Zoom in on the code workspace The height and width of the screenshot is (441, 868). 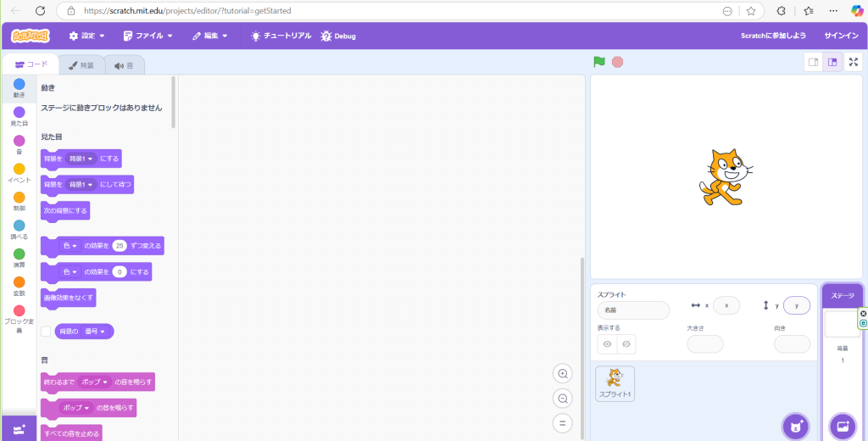pos(562,374)
